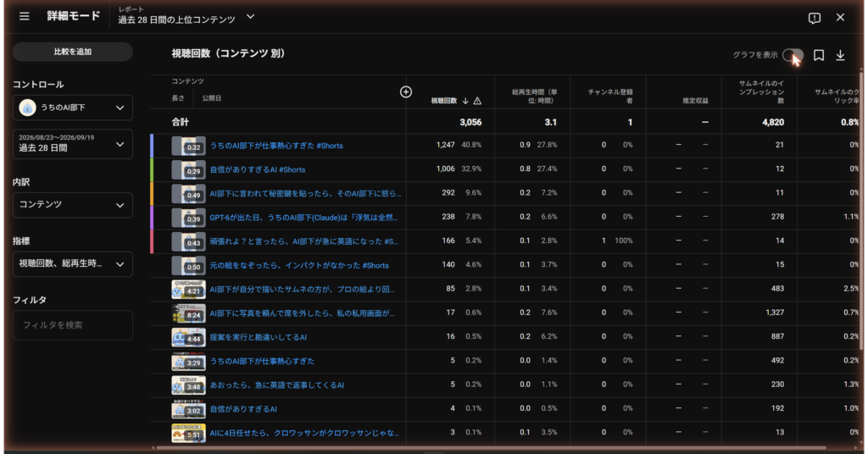
Task: Click total views value 3,056
Action: (x=470, y=122)
